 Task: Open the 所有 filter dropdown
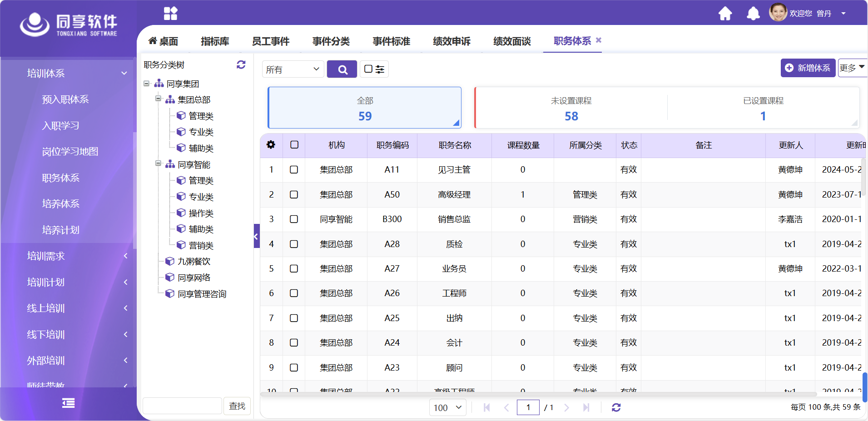293,69
